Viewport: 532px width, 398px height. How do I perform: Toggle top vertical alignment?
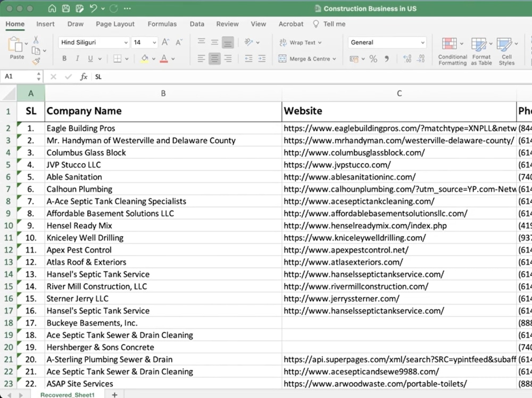click(x=201, y=41)
